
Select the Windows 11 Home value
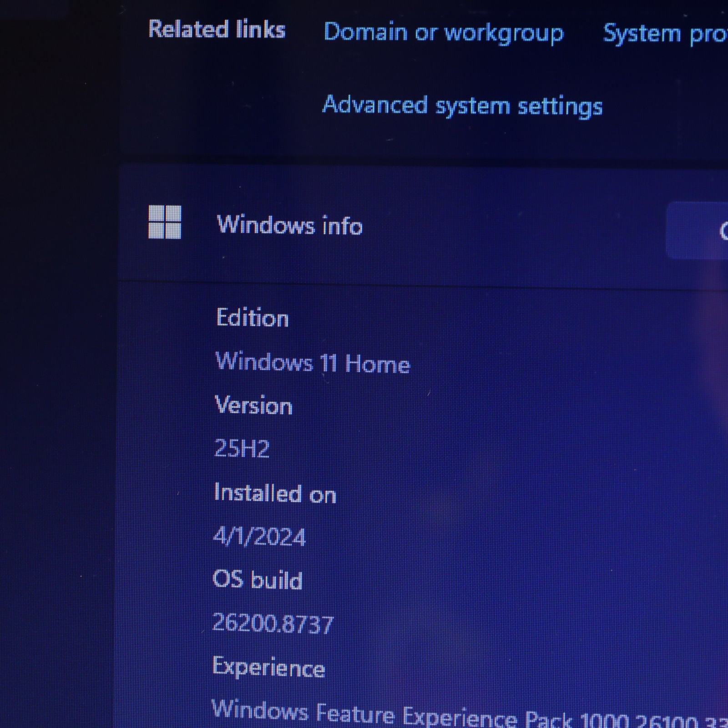313,363
